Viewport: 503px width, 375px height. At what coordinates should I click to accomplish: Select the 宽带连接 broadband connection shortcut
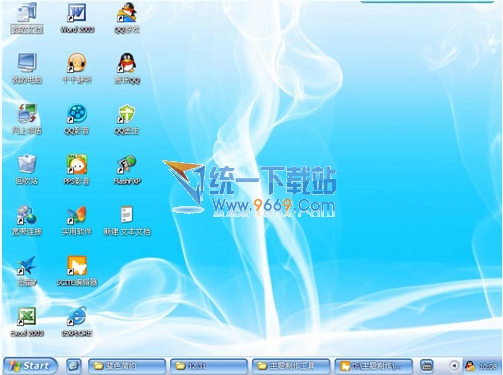pos(27,220)
